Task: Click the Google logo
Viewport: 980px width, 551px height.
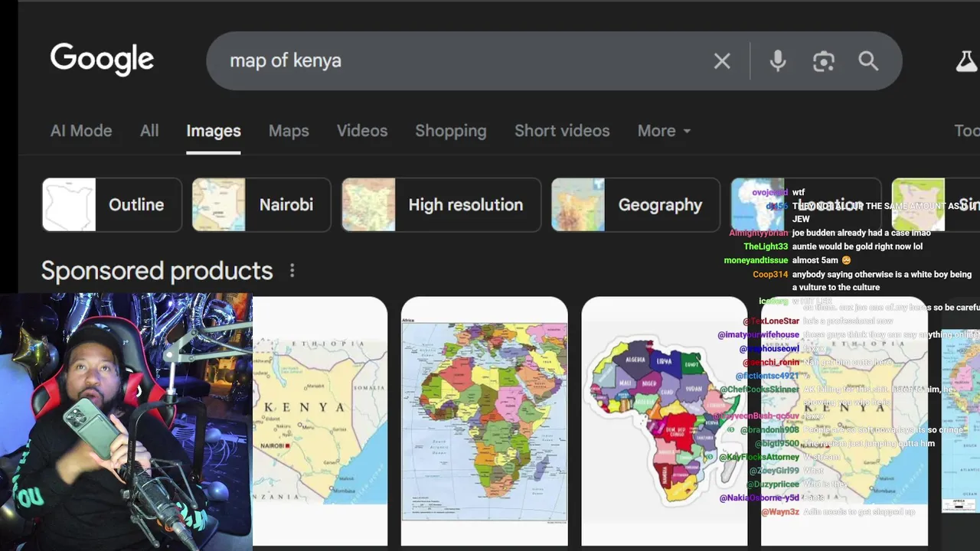Action: [x=102, y=60]
